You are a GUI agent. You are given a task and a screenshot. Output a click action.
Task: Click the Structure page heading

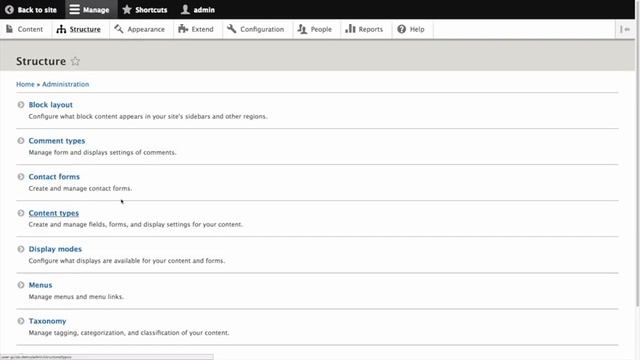pos(41,61)
